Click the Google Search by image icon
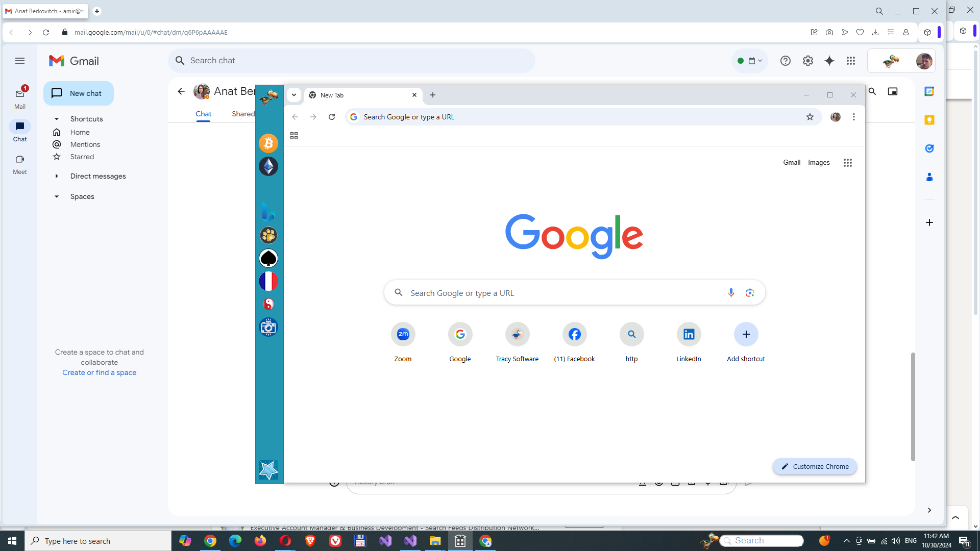 click(x=749, y=293)
